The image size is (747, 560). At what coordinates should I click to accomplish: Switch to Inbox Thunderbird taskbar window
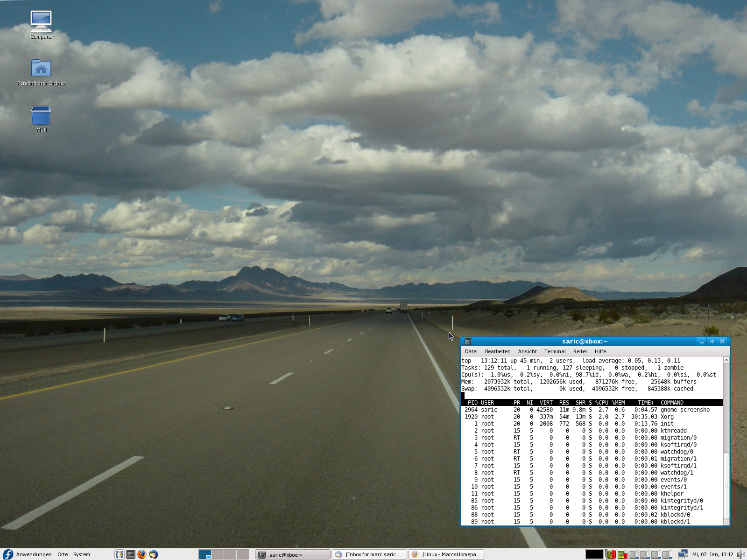click(x=369, y=554)
